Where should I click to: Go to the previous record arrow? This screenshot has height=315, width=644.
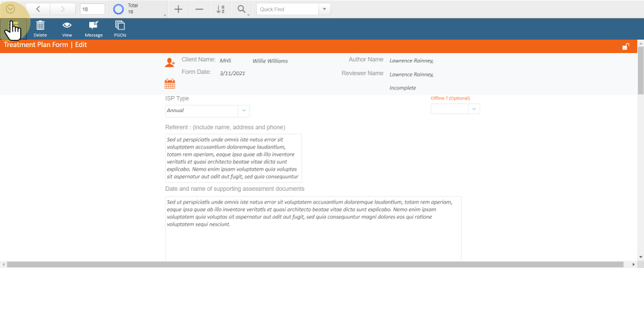coord(38,9)
